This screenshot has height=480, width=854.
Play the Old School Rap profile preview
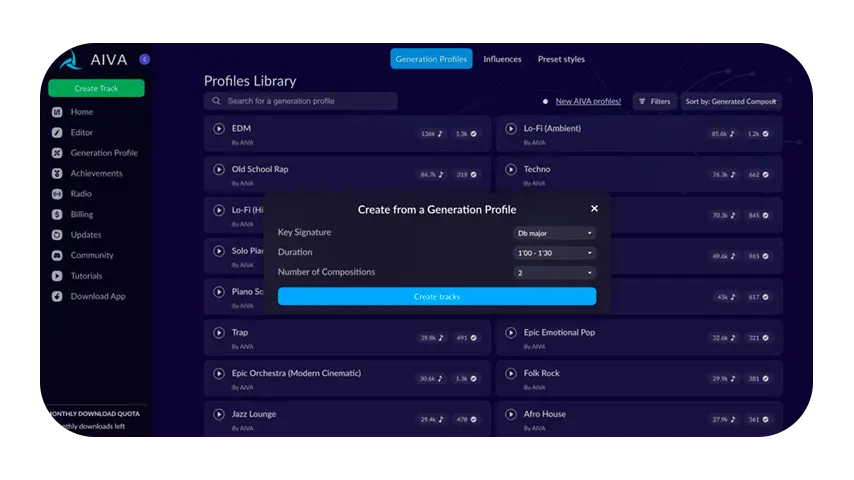pyautogui.click(x=219, y=169)
